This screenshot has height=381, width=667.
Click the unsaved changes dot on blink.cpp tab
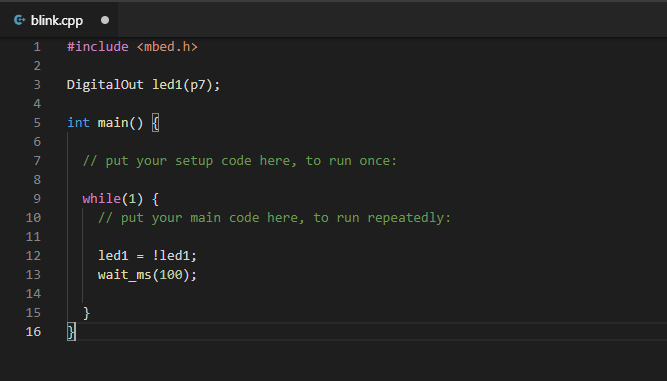click(105, 20)
